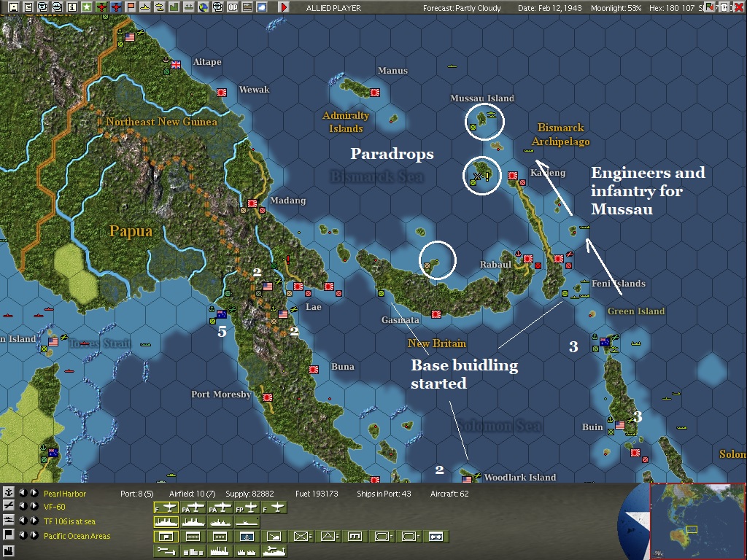Viewport: 747px width, 560px height.
Task: Click the ship icon beside TF 106
Action: coord(9,521)
